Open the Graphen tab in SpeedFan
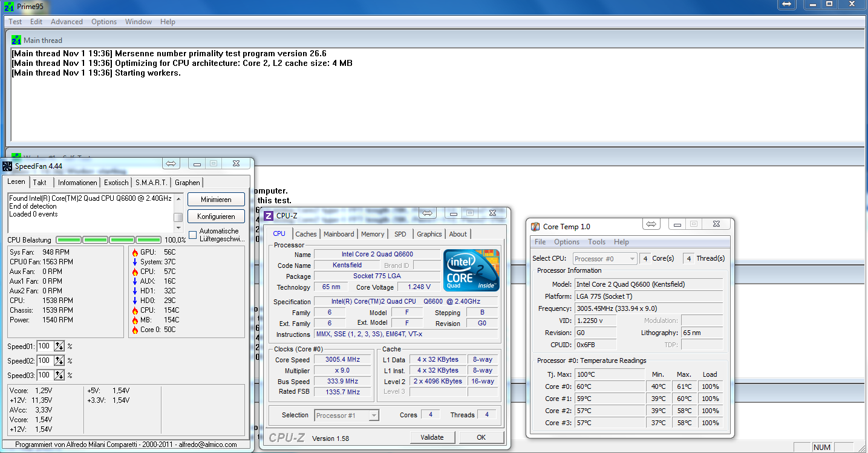This screenshot has height=453, width=868. coord(188,183)
